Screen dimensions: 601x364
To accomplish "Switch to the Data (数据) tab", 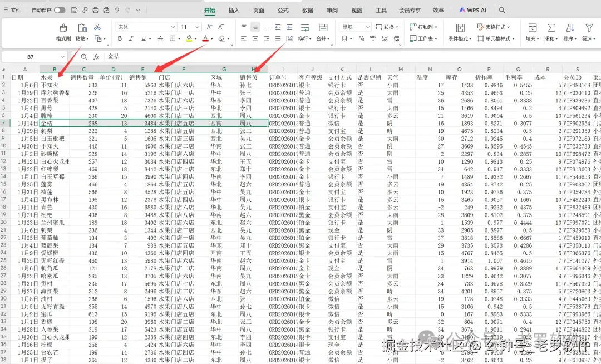I will [x=307, y=11].
